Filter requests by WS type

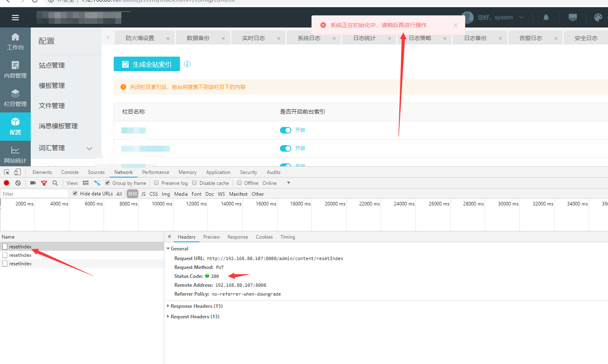221,194
